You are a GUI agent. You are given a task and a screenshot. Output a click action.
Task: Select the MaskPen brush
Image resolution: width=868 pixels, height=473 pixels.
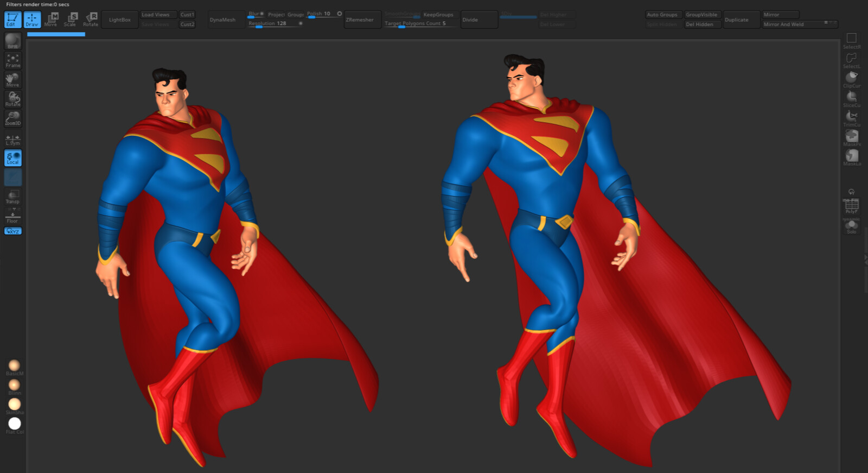(x=852, y=138)
